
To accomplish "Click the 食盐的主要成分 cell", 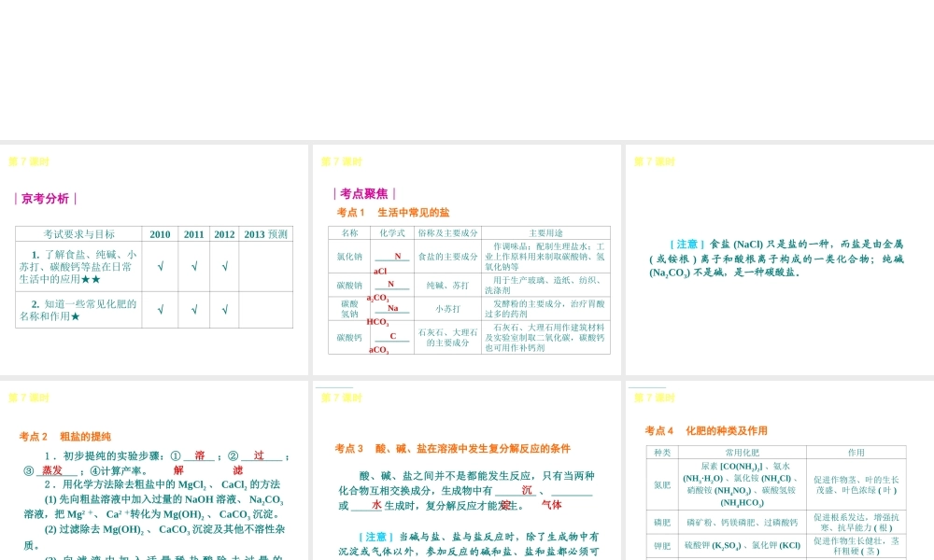I will click(x=447, y=257).
